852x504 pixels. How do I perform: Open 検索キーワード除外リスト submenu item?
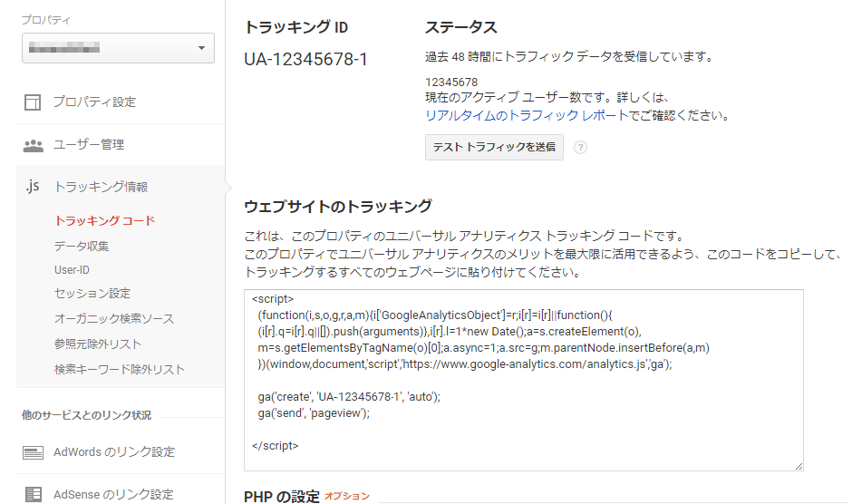tap(120, 370)
